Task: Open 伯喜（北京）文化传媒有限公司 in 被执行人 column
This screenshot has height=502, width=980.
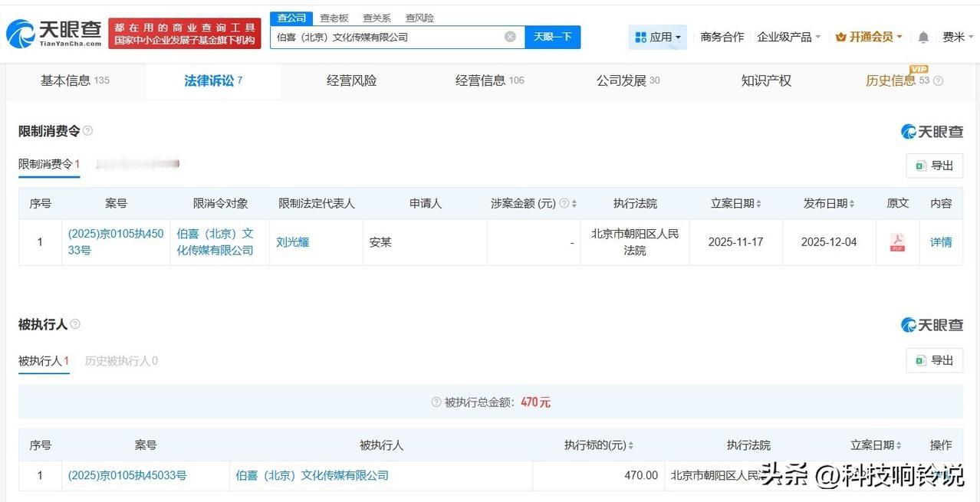Action: tap(312, 475)
